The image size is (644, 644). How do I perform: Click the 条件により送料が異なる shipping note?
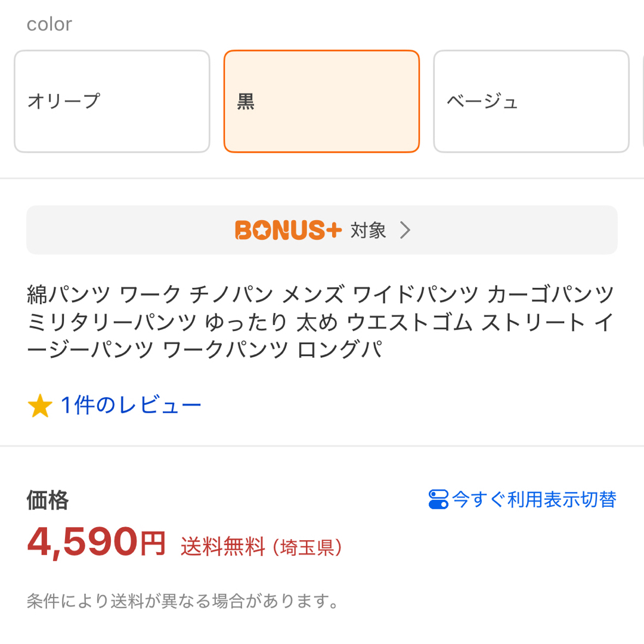coord(183,601)
